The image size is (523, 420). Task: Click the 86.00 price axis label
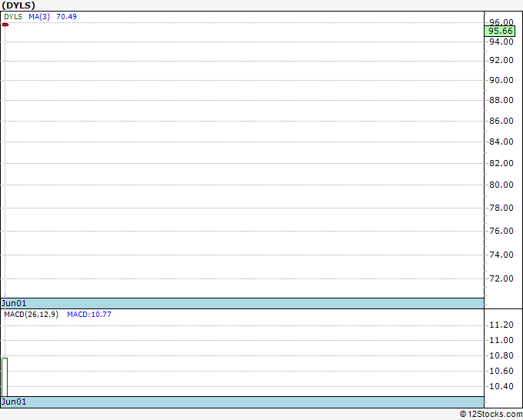[x=501, y=121]
